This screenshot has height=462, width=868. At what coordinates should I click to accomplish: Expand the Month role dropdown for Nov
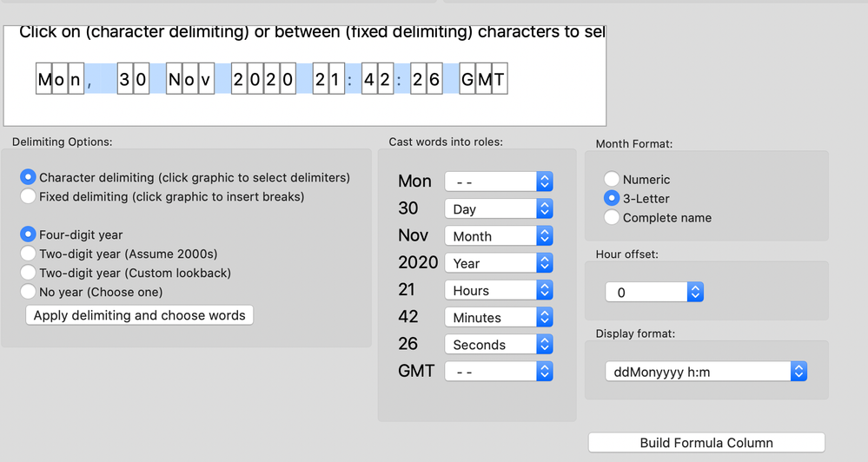[x=499, y=236]
